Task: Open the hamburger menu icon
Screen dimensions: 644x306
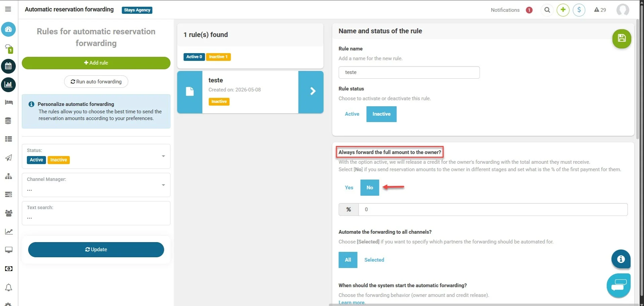Action: pos(8,9)
